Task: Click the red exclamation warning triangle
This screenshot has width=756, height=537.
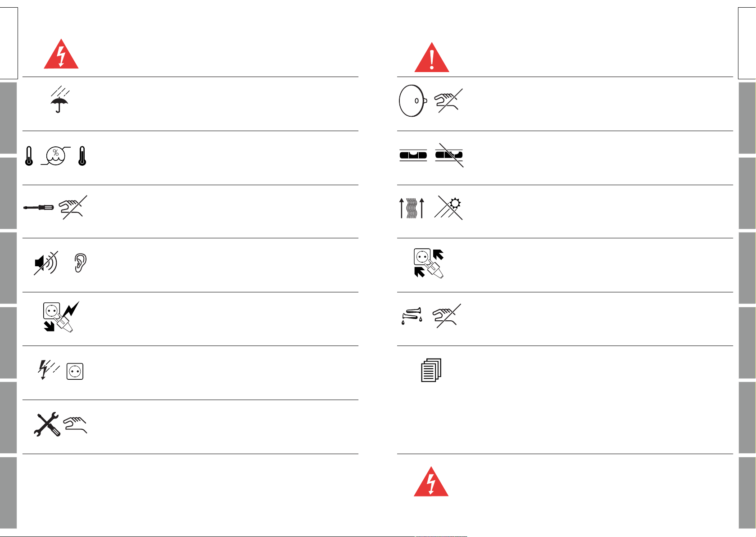Action: pos(432,57)
